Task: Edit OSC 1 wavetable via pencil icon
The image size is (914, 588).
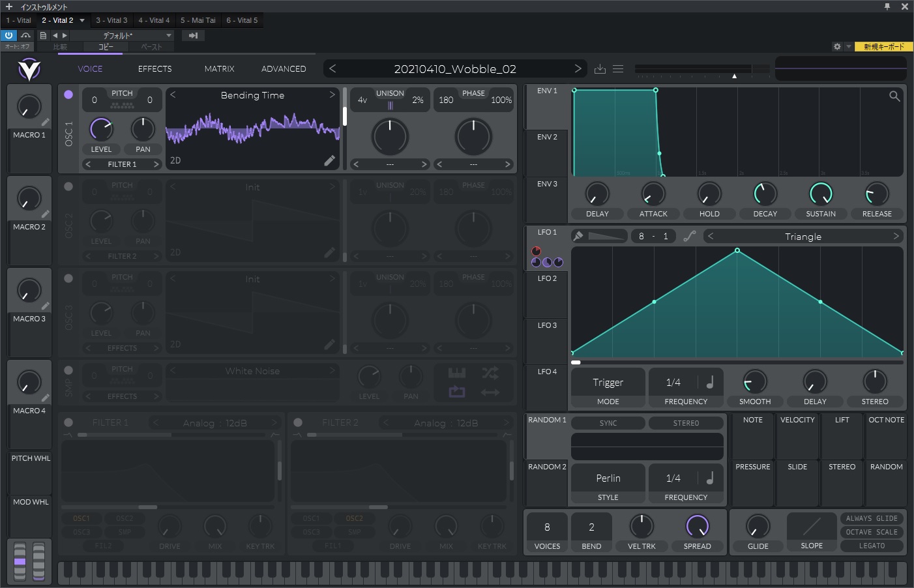Action: [x=330, y=160]
